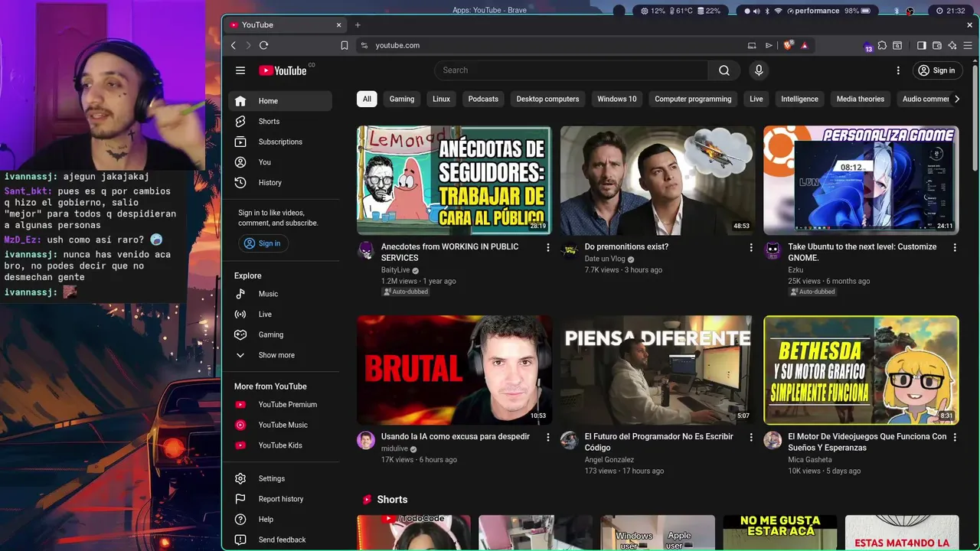Viewport: 980px width, 551px height.
Task: Open the extensions puzzle icon
Action: tap(882, 45)
